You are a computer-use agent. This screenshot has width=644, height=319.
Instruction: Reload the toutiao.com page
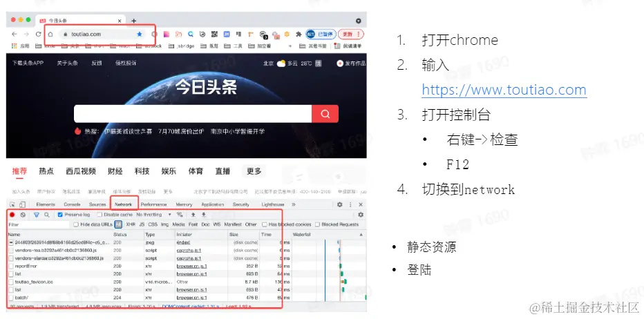[38, 34]
